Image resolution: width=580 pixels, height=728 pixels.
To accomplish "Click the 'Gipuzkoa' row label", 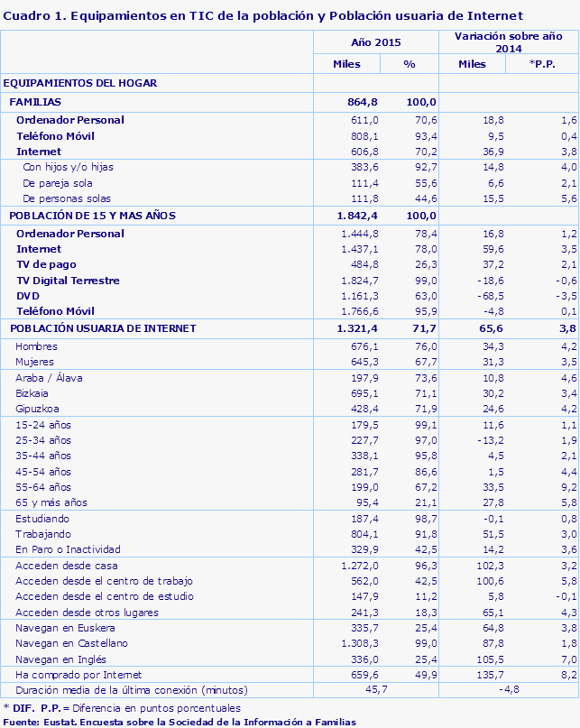I will click(37, 409).
